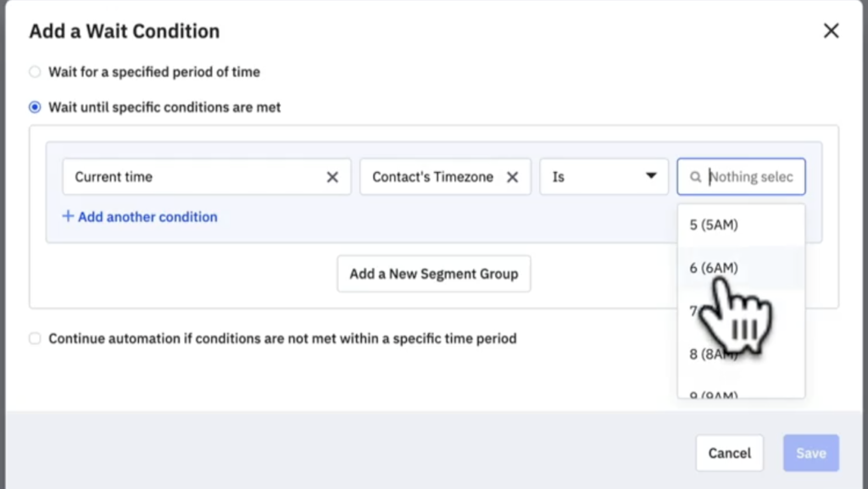868x489 pixels.
Task: Click the search magnifier icon in value field
Action: [696, 177]
